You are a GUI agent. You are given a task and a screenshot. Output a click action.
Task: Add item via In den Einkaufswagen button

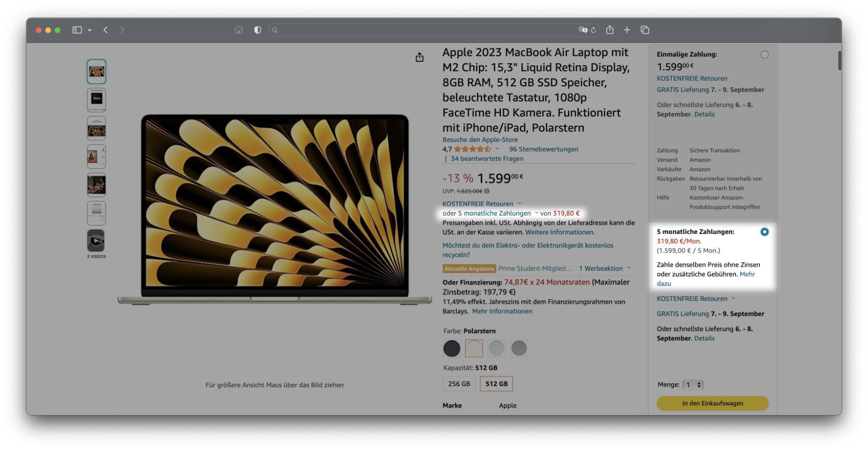click(712, 403)
